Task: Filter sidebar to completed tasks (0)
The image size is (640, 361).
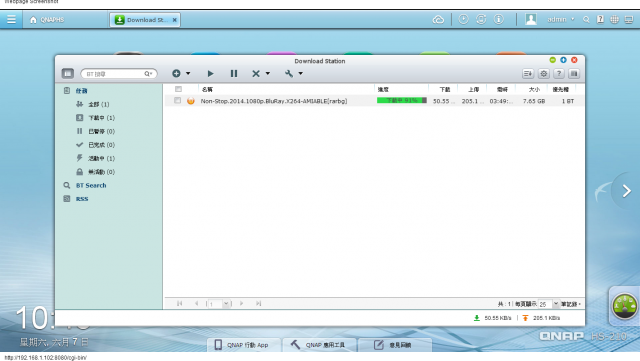Action: [101, 145]
